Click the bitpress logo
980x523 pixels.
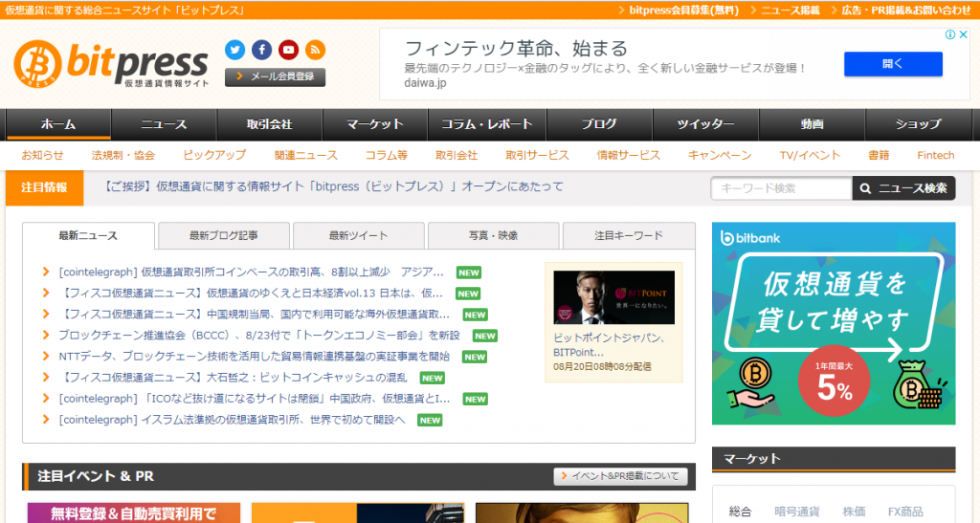(111, 64)
